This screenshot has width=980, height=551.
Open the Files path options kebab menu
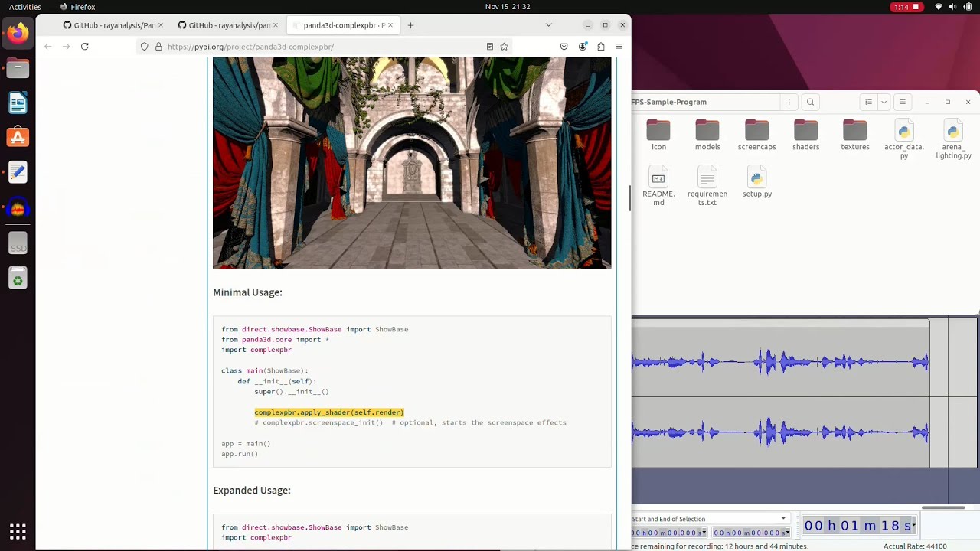(x=789, y=102)
